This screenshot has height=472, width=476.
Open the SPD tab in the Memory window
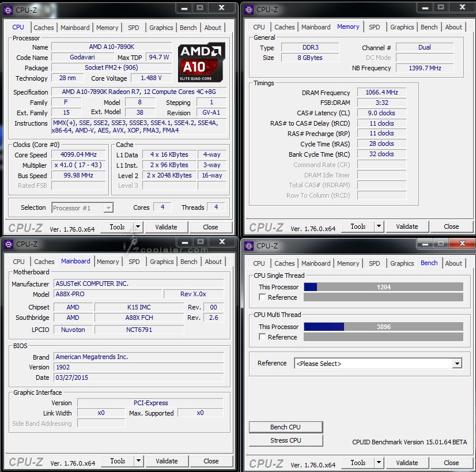click(374, 27)
